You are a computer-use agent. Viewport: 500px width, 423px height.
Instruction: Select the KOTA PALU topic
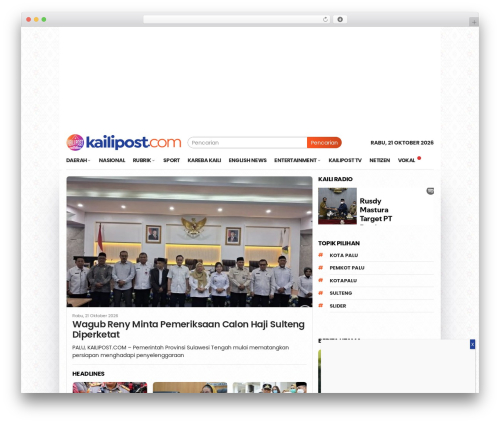[344, 255]
